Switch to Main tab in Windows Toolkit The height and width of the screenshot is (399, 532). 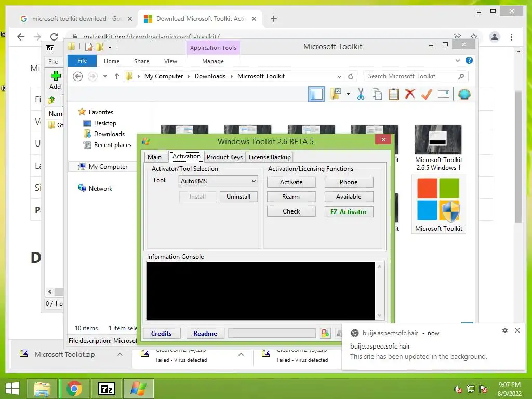click(x=154, y=157)
